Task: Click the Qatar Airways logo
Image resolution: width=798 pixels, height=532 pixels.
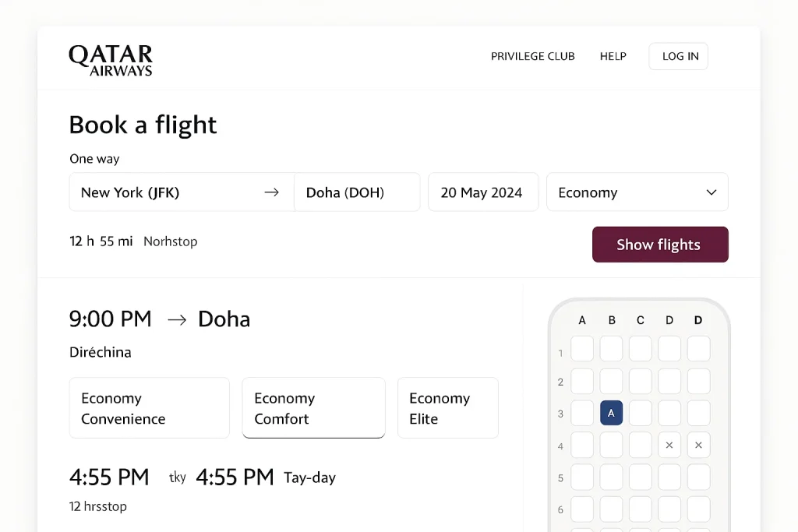Action: tap(111, 60)
